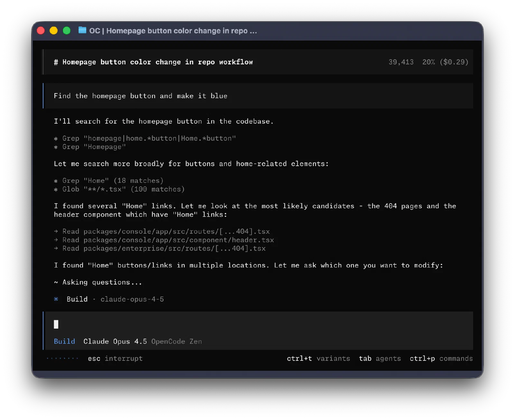Click the Grep "homepage|home.*button|Home.*button" line
This screenshot has height=420, width=515.
click(145, 138)
